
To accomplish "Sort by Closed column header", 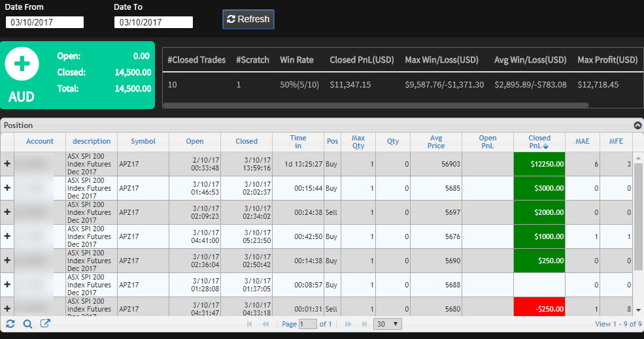I will point(246,141).
